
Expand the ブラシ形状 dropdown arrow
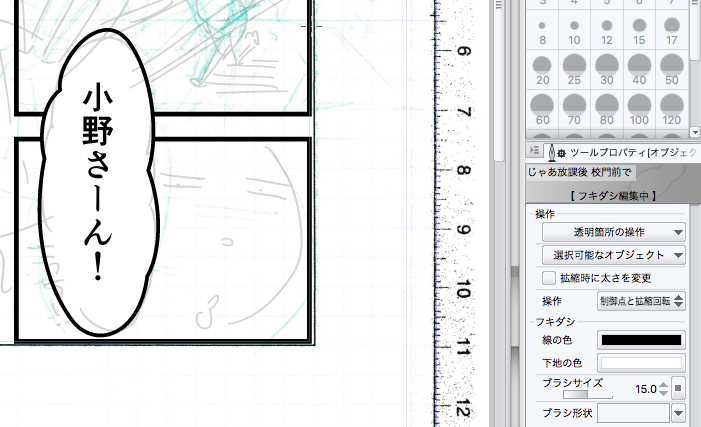678,413
